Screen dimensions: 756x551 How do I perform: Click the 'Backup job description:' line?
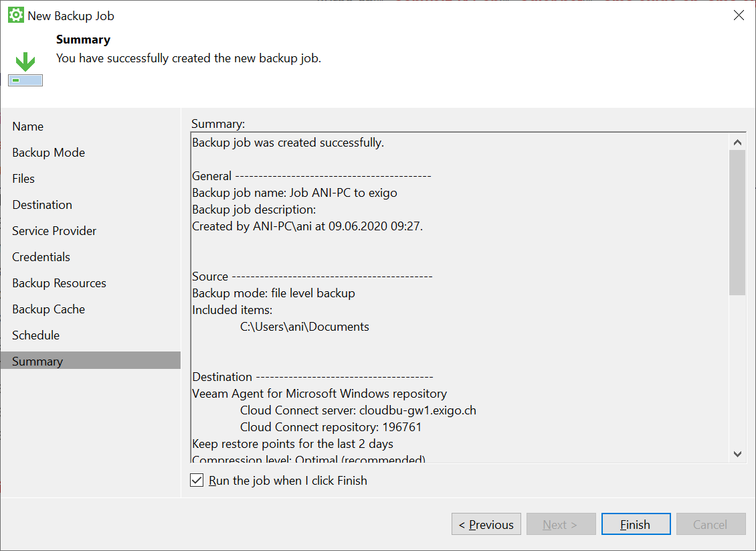pyautogui.click(x=254, y=210)
